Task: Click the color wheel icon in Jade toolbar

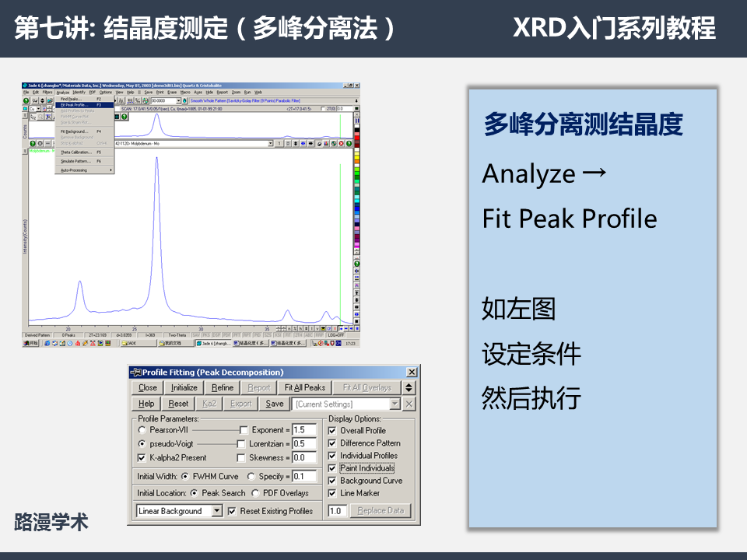Action: pos(146,100)
